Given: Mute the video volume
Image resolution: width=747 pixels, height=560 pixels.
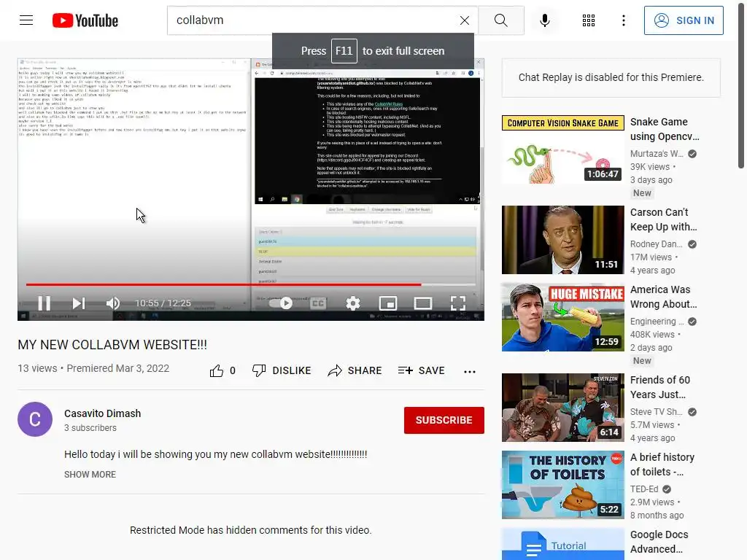Looking at the screenshot, I should [113, 303].
